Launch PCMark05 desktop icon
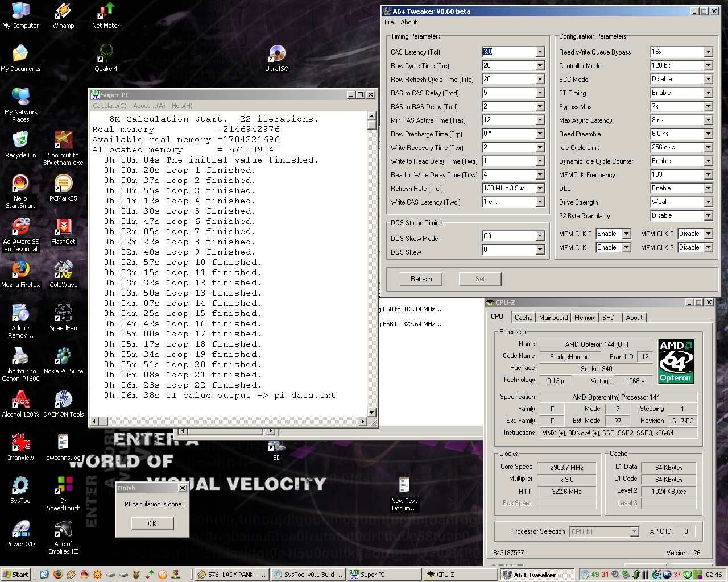The height and width of the screenshot is (582, 728). (x=63, y=188)
